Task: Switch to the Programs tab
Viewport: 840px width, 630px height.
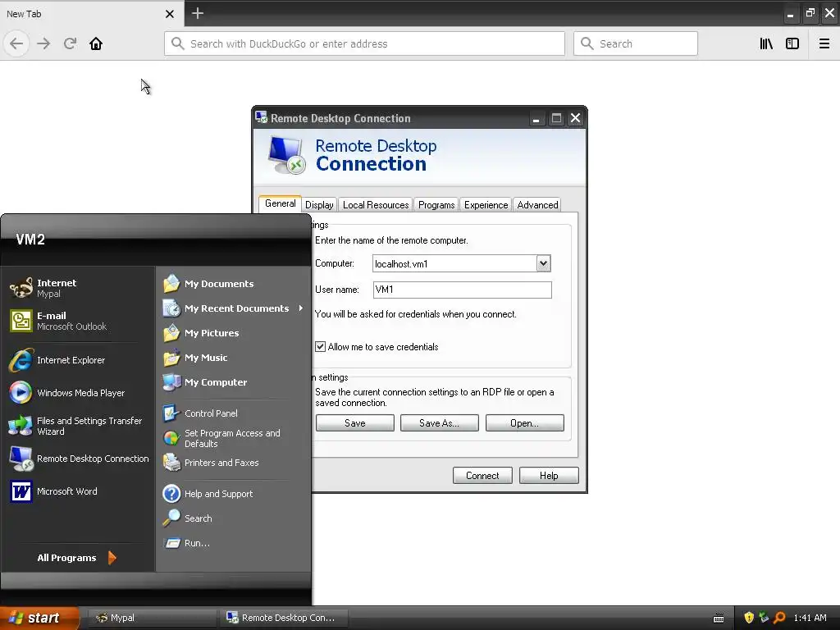Action: click(436, 204)
